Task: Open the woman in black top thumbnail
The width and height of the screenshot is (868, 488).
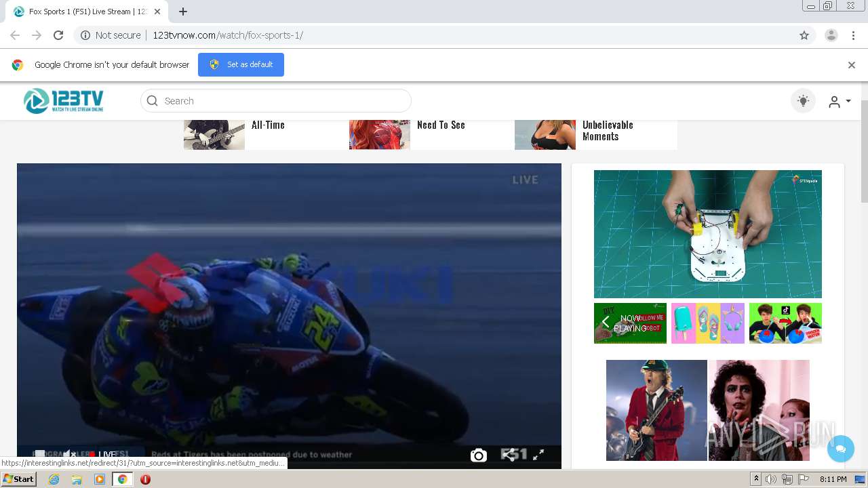Action: coord(545,135)
